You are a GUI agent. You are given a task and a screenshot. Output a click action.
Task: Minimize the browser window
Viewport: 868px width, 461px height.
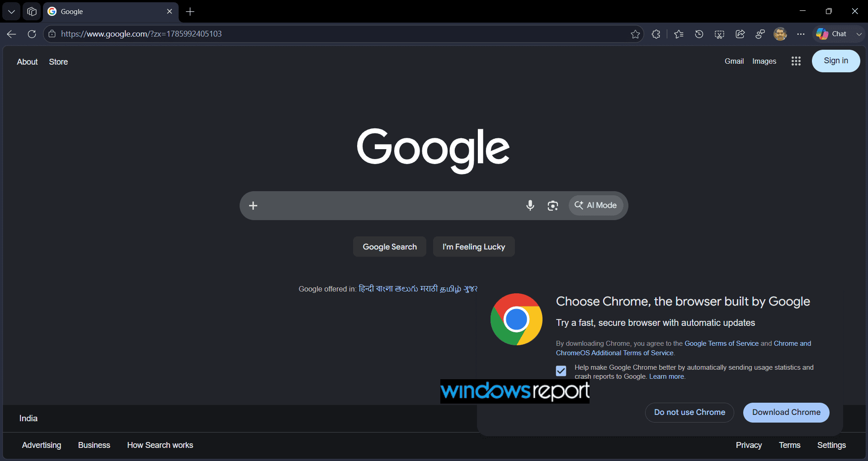(802, 11)
